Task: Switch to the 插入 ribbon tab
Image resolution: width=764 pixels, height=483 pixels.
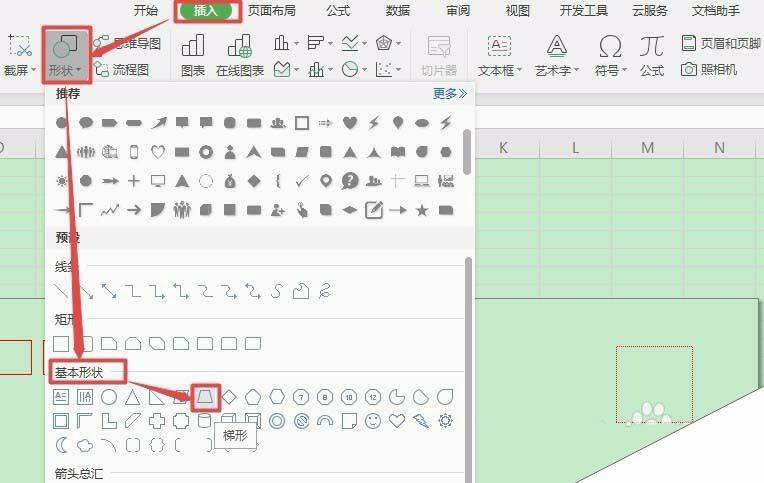Action: click(205, 11)
